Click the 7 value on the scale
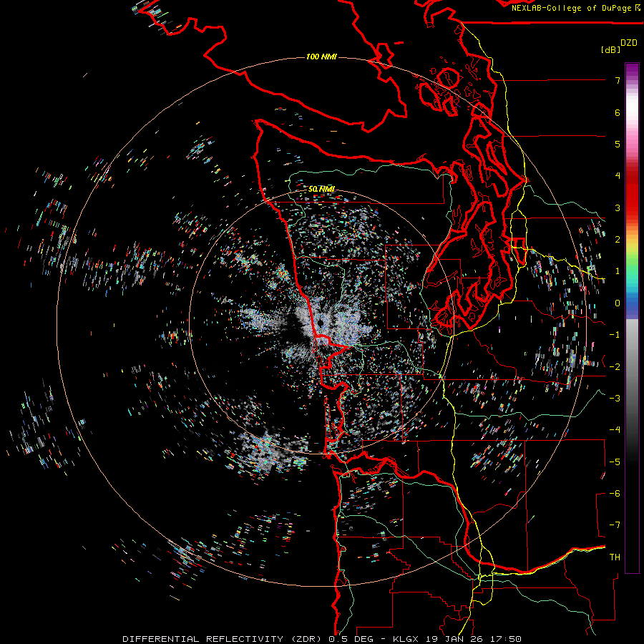Screen dimensions: 644x644 click(x=618, y=80)
